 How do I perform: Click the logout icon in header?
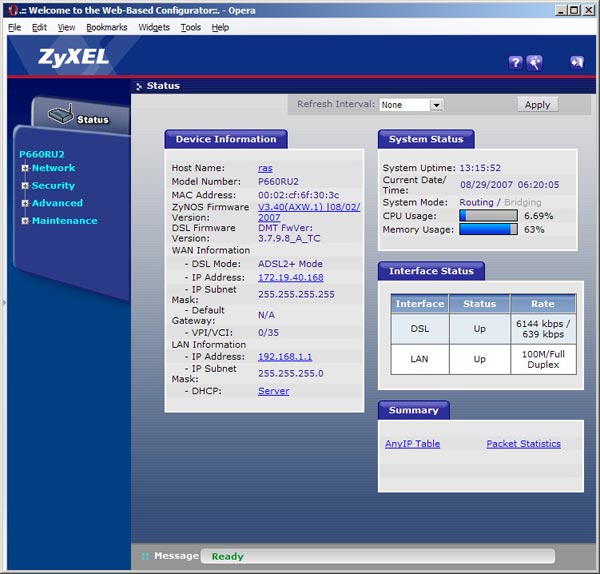[x=577, y=62]
